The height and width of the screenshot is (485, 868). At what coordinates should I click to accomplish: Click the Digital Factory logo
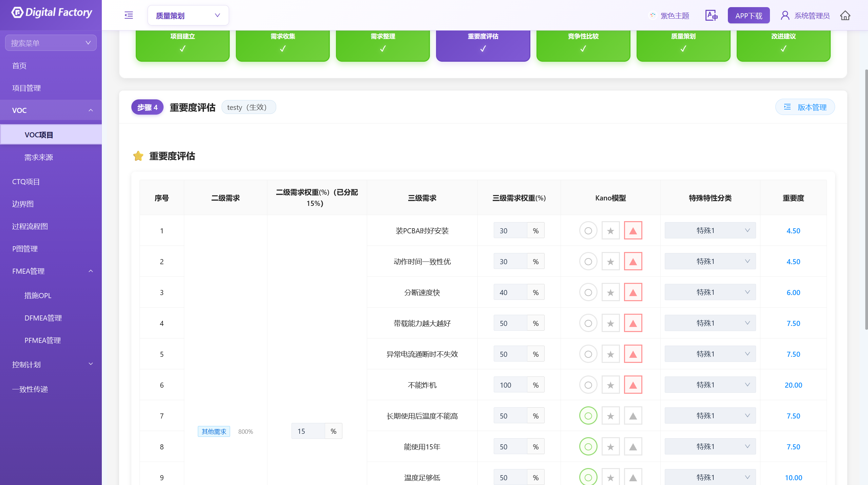51,13
